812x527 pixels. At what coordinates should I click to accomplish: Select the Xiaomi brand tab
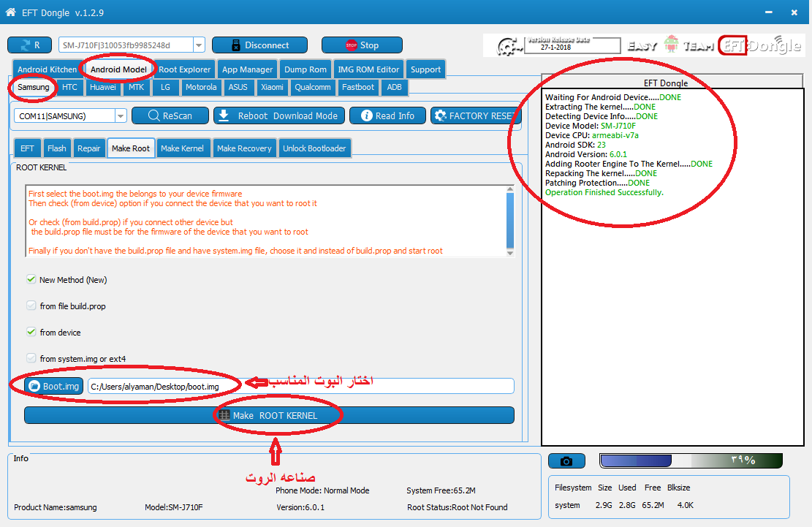point(272,87)
